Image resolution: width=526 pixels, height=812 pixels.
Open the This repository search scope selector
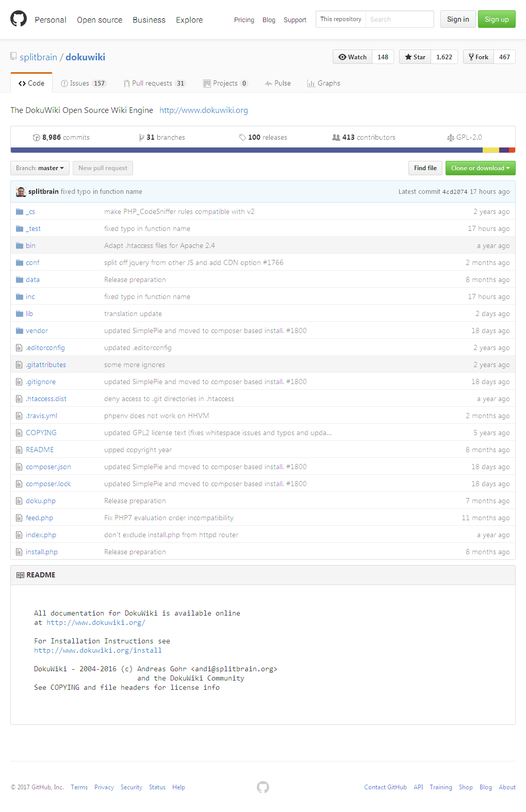341,19
